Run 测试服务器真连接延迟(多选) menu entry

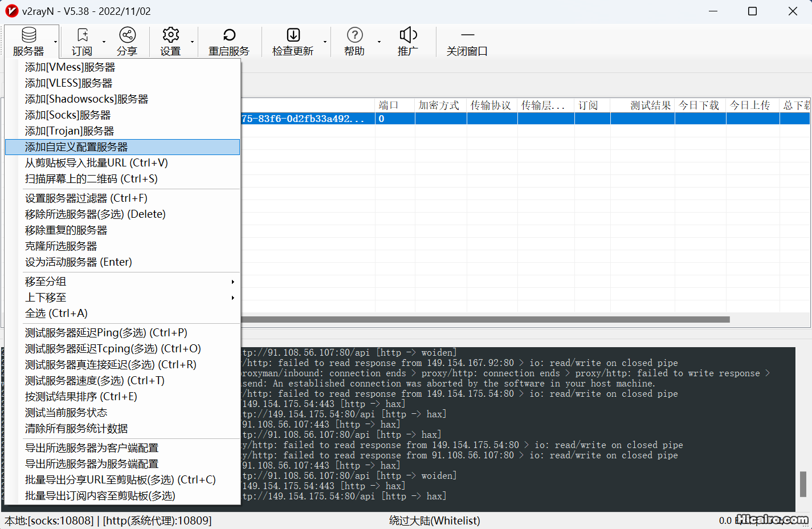coord(123,365)
